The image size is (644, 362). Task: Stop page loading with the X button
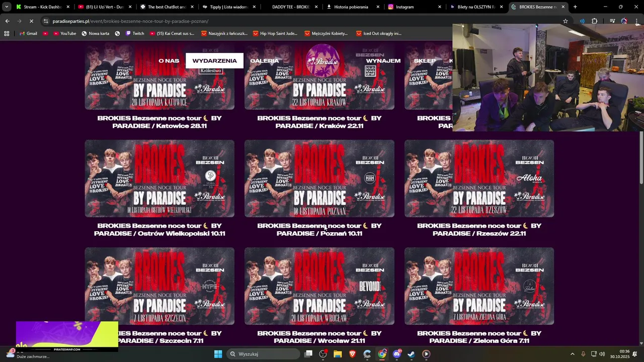31,21
